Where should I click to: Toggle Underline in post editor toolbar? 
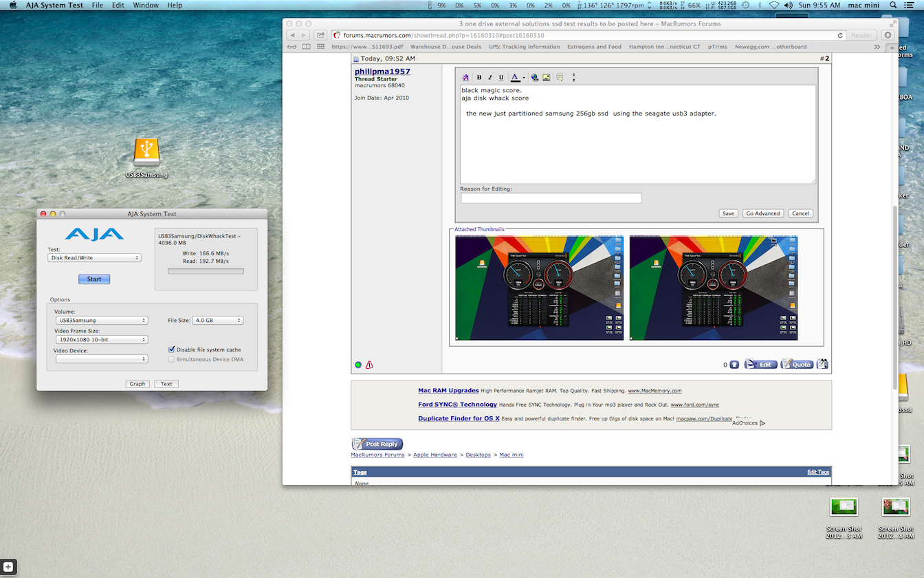(501, 78)
